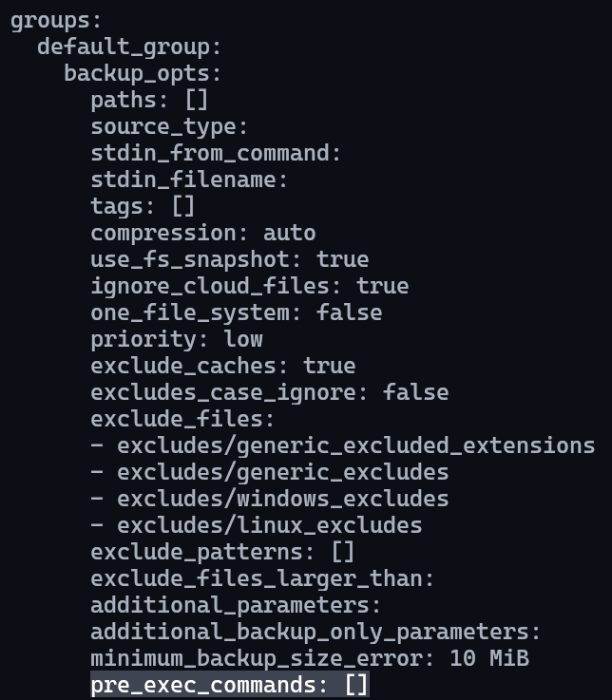Click the excludes/windows_excludes list entry
Image resolution: width=612 pixels, height=700 pixels.
[283, 499]
